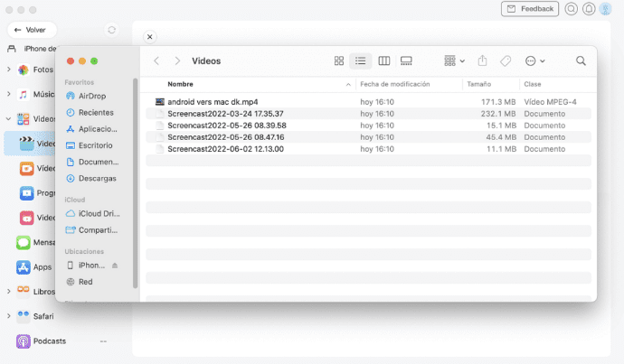Sort by Fecha de modificación column
This screenshot has height=364, width=624.
[x=395, y=84]
